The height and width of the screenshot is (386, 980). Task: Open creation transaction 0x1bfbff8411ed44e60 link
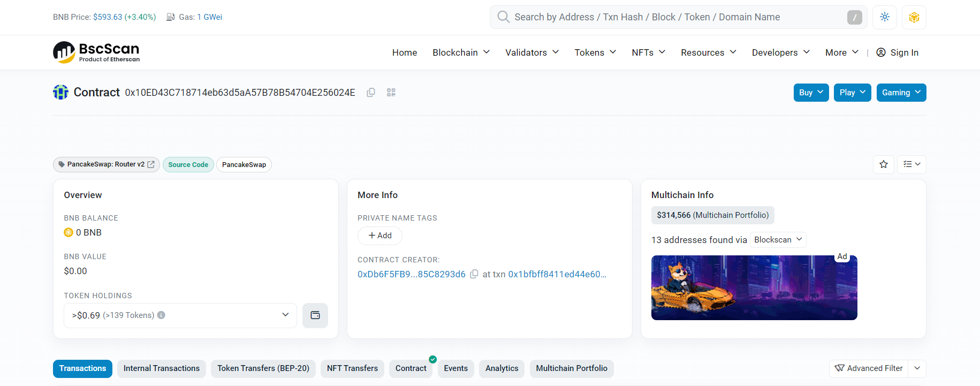click(557, 274)
